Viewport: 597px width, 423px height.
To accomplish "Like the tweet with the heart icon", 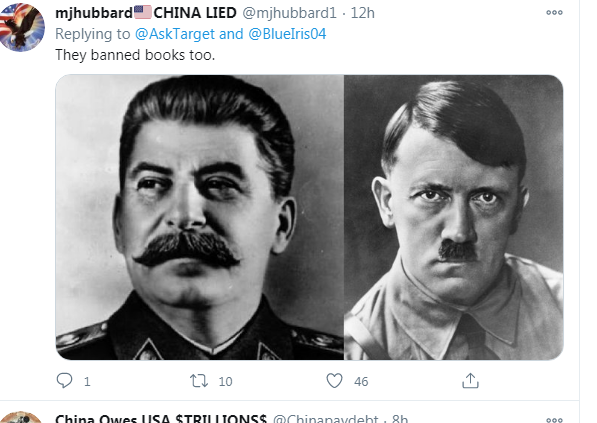I will (334, 381).
